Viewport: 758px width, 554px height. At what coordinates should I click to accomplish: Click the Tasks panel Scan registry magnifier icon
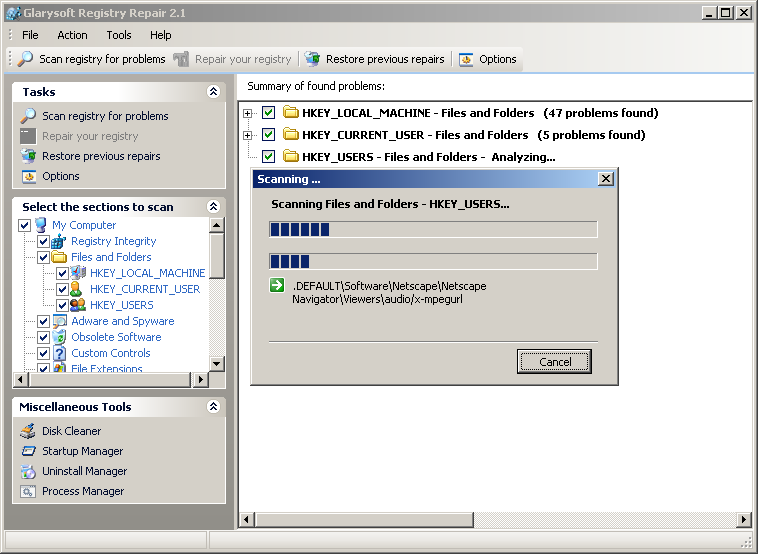point(28,116)
